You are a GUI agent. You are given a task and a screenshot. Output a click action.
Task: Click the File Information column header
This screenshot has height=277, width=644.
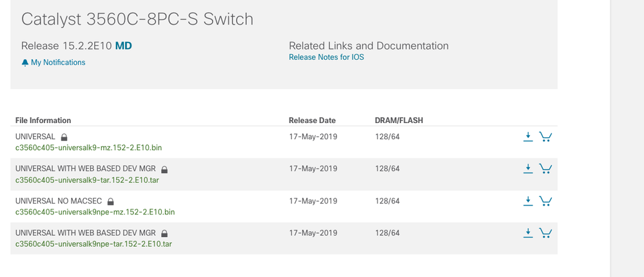(43, 120)
